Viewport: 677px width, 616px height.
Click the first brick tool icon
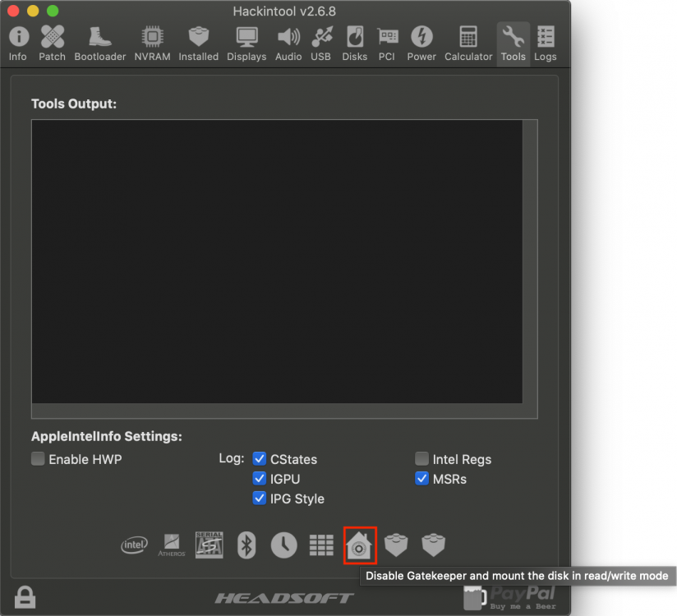click(x=396, y=545)
